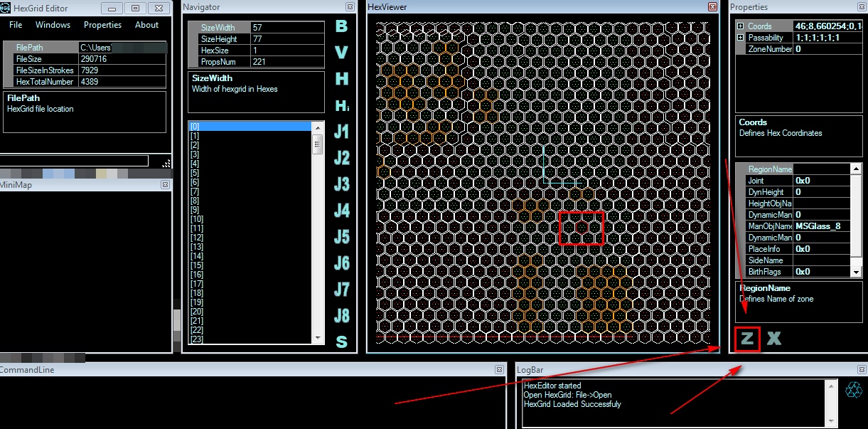Close the LogBar panel

862,370
